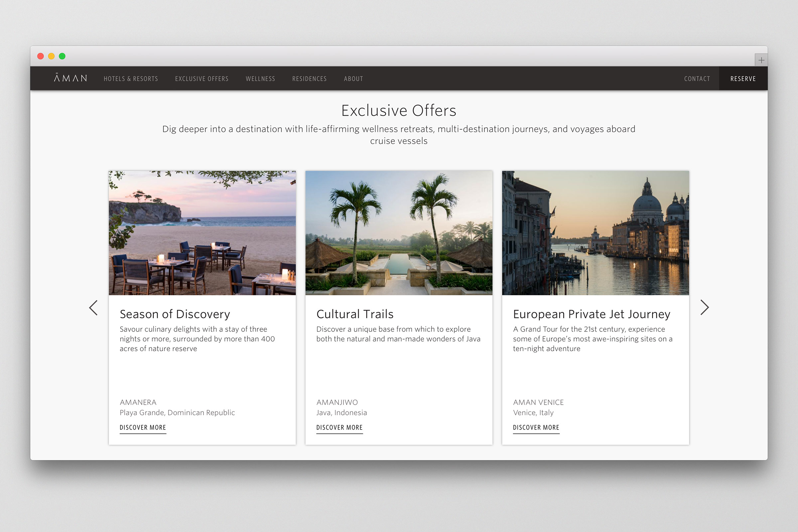Select the About menu item
This screenshot has height=532, width=798.
[x=353, y=79]
